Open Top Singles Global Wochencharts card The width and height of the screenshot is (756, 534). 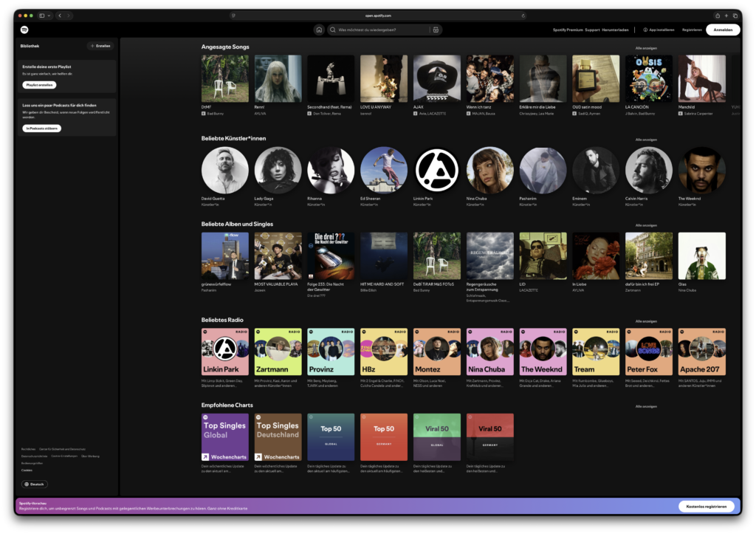[225, 437]
